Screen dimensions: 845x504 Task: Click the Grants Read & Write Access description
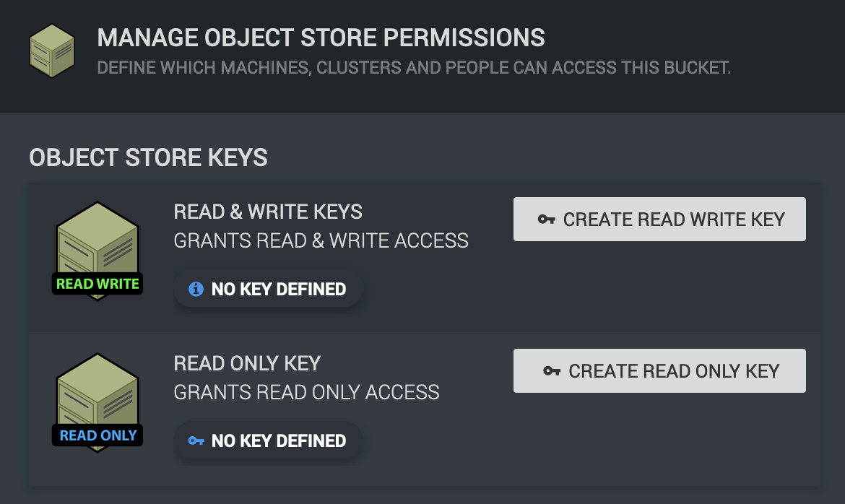click(321, 240)
